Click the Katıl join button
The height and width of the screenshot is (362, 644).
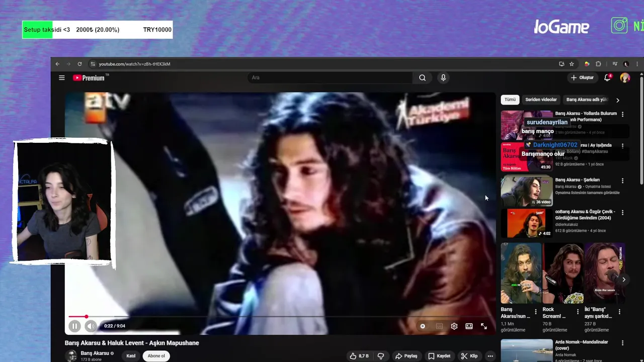tap(131, 355)
